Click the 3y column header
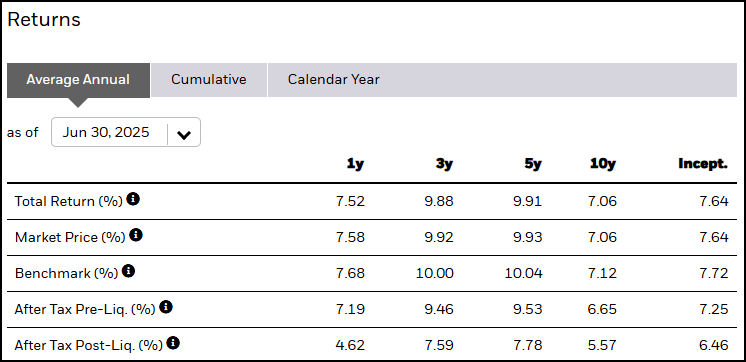This screenshot has width=746, height=362. (444, 164)
